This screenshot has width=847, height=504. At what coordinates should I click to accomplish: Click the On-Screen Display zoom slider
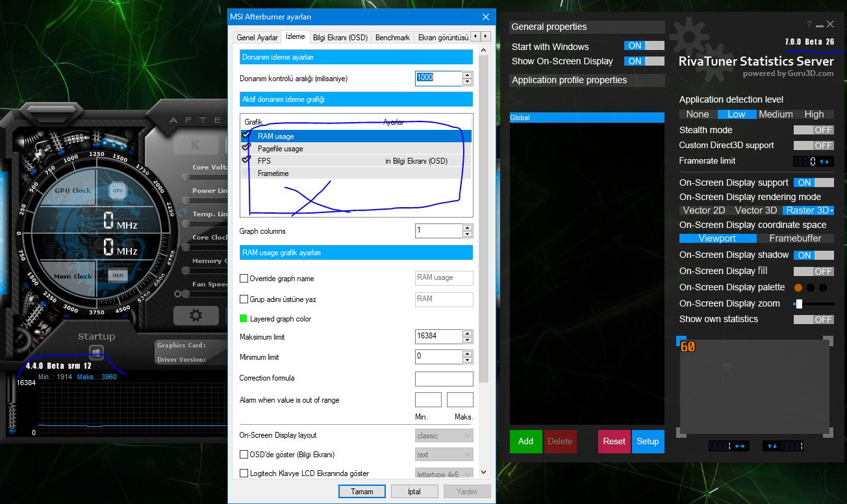coord(814,303)
